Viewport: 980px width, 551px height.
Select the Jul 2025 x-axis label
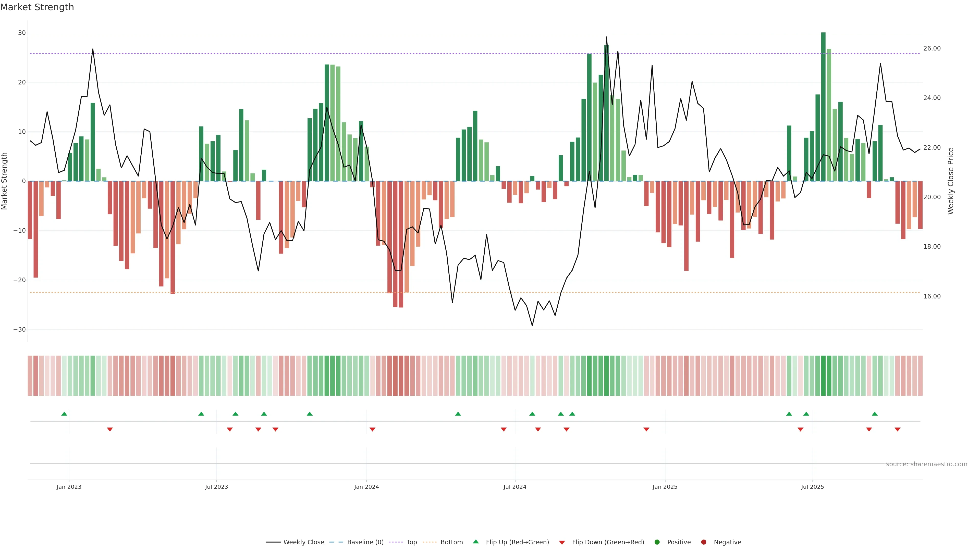pyautogui.click(x=812, y=487)
